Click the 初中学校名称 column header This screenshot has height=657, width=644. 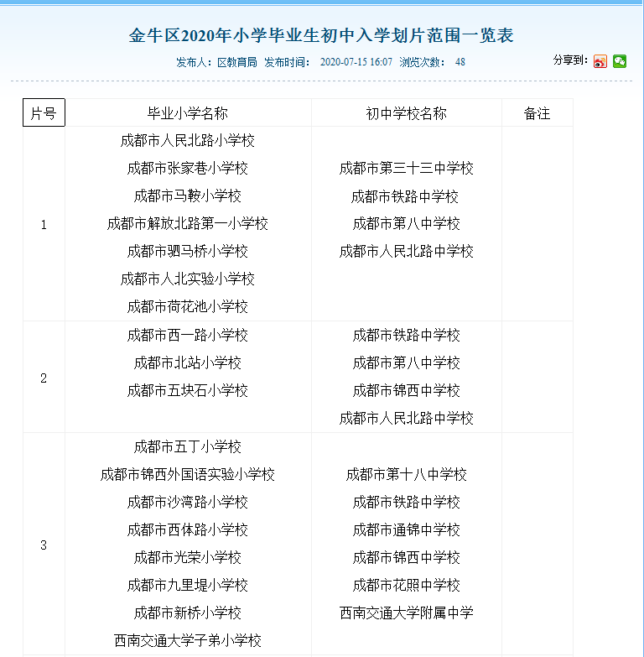[x=406, y=113]
